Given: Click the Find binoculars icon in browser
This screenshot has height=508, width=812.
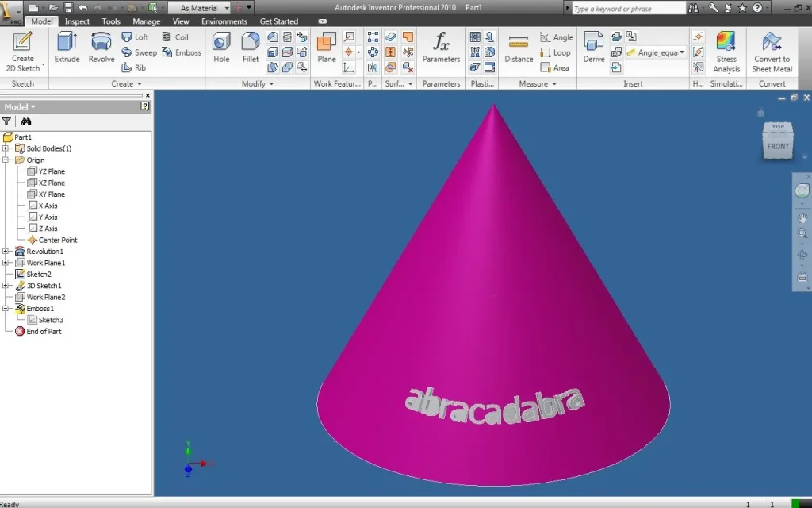Looking at the screenshot, I should click(x=26, y=121).
